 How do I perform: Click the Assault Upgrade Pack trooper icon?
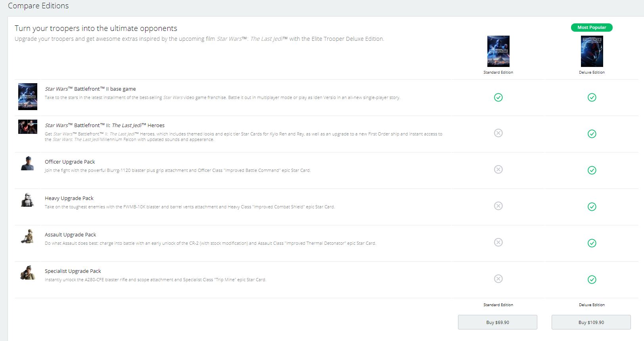click(x=27, y=236)
